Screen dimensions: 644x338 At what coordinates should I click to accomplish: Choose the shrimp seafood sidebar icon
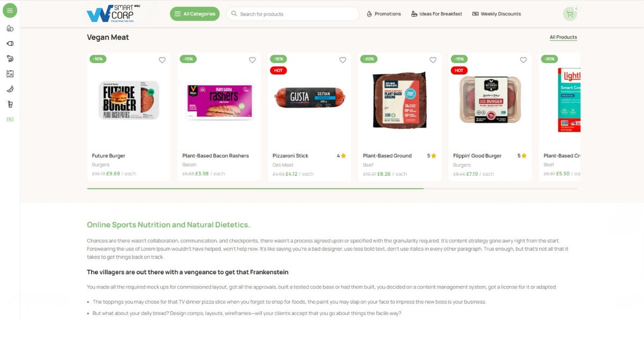coord(10,58)
